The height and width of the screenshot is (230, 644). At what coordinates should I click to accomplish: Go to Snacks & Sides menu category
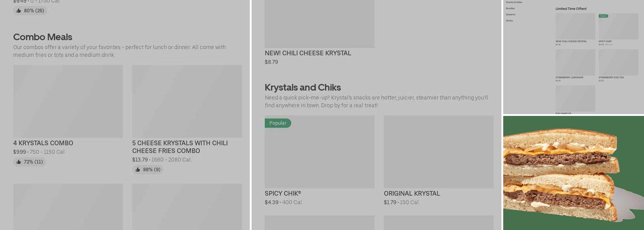click(514, 2)
